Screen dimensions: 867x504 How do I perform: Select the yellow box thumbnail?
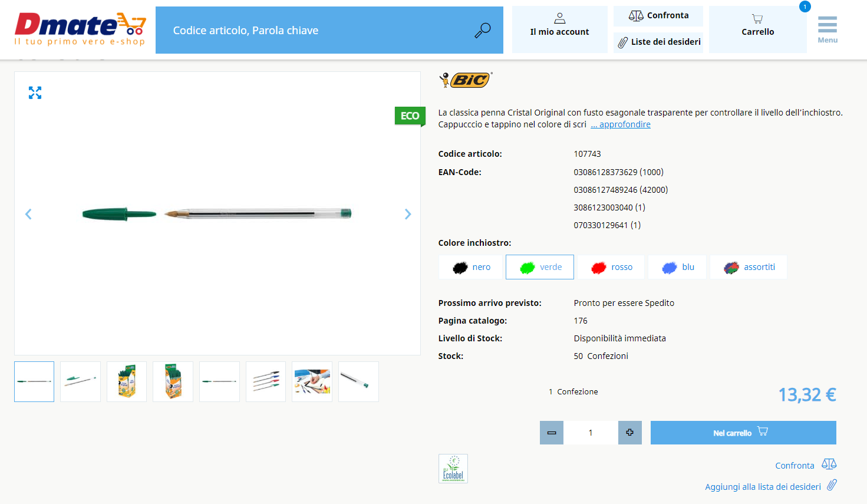tap(127, 381)
